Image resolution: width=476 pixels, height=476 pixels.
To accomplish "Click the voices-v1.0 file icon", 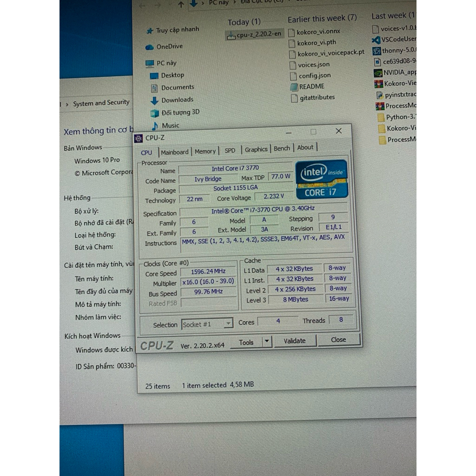I will click(376, 29).
